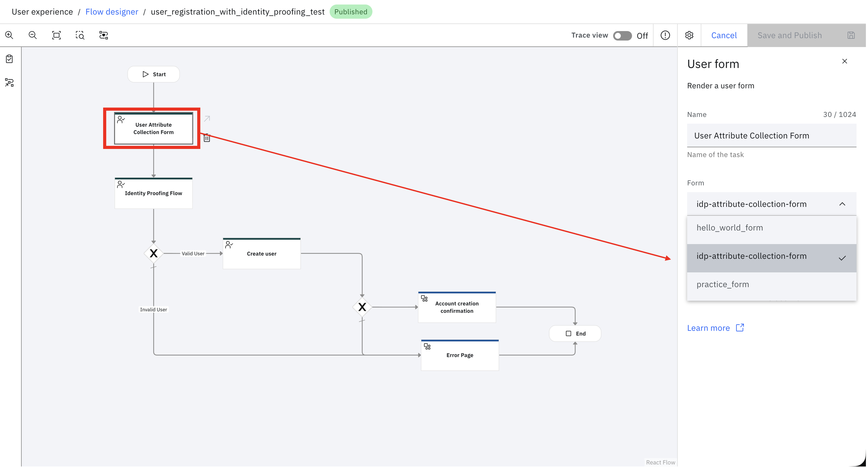868x467 pixels.
Task: Click the Invalid User edge label
Action: (x=154, y=310)
